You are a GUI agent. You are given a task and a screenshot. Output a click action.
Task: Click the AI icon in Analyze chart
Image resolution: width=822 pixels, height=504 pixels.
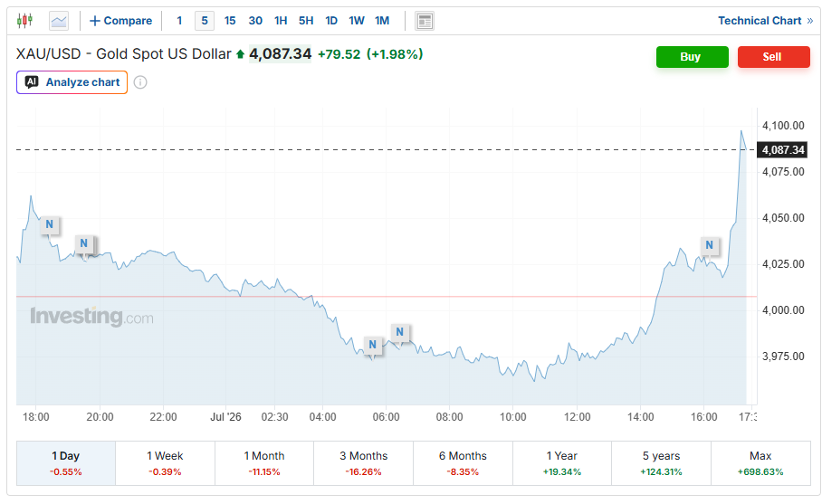pyautogui.click(x=32, y=82)
